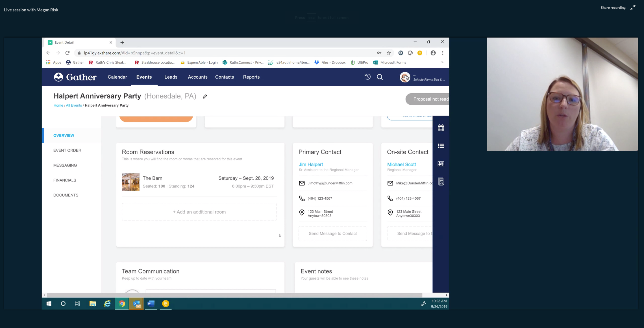This screenshot has width=644, height=328.
Task: Open the Schrute Farms account profile menu
Action: tap(422, 77)
